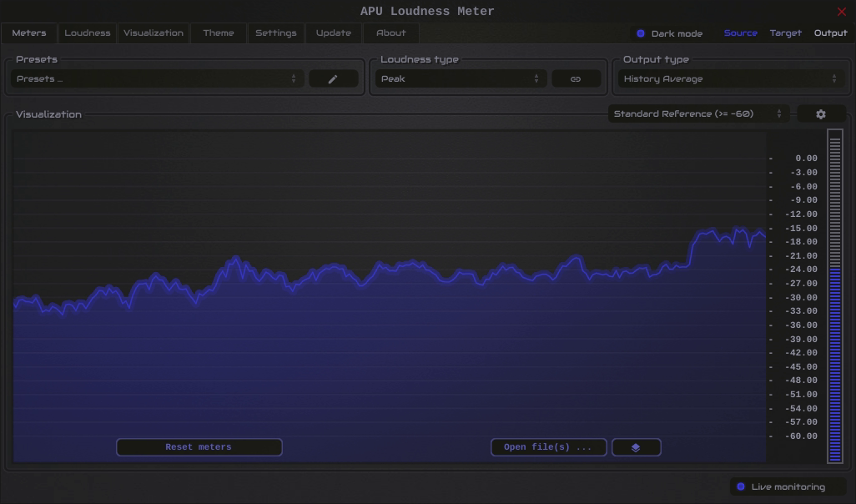
Task: Open visualization settings gear icon
Action: pos(821,114)
